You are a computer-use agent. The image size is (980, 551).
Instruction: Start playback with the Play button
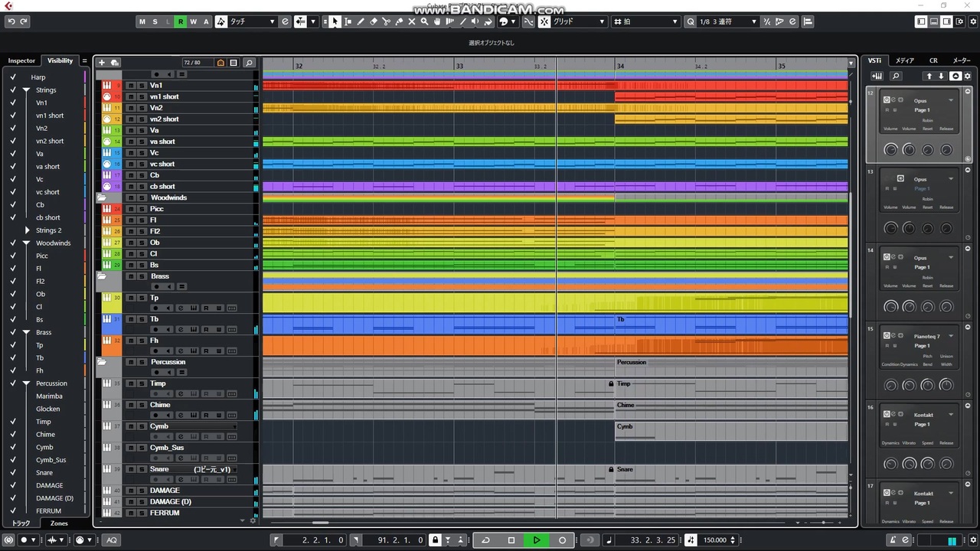pos(537,540)
